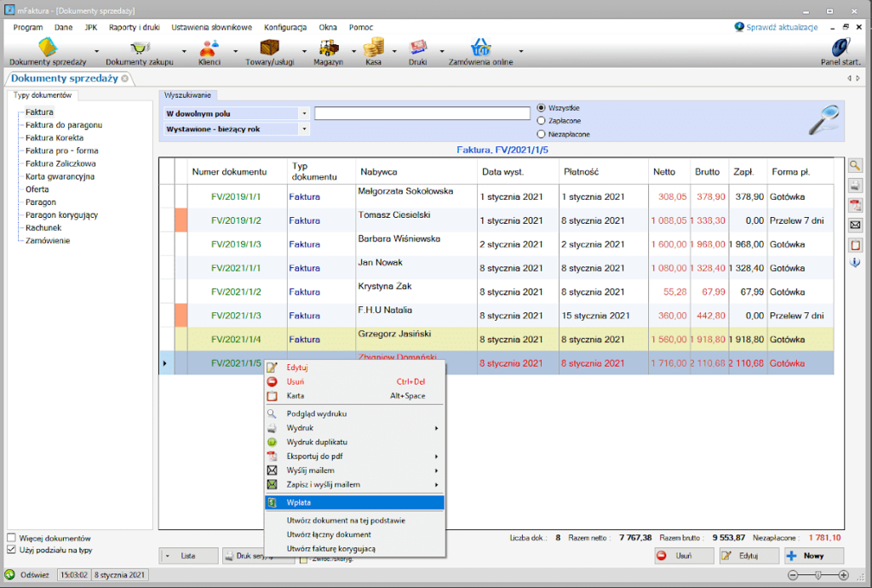The width and height of the screenshot is (872, 588).
Task: Click the magnifying glass search icon
Action: [823, 119]
